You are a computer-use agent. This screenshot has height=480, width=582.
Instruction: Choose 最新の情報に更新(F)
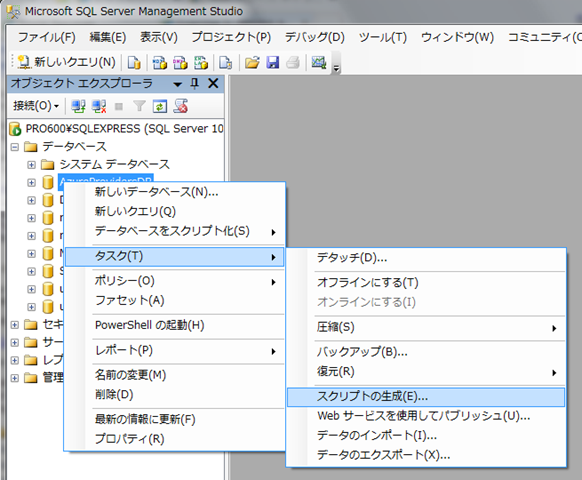tap(174, 419)
